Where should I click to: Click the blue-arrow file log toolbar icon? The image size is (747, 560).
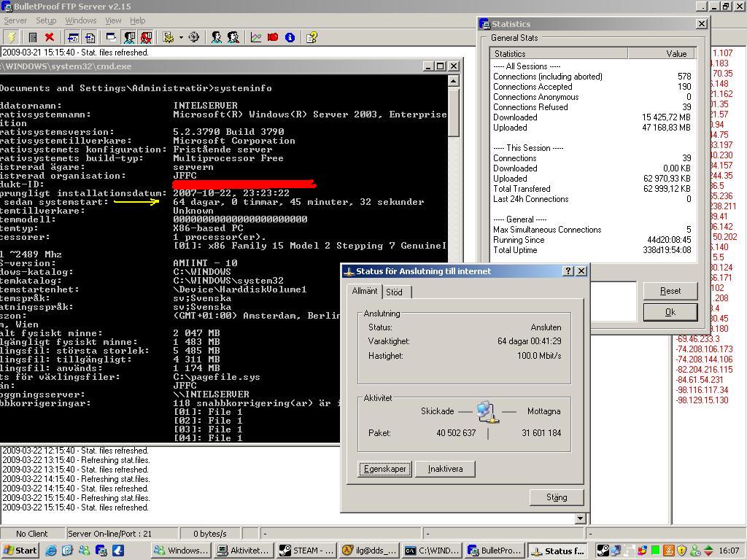coord(90,37)
